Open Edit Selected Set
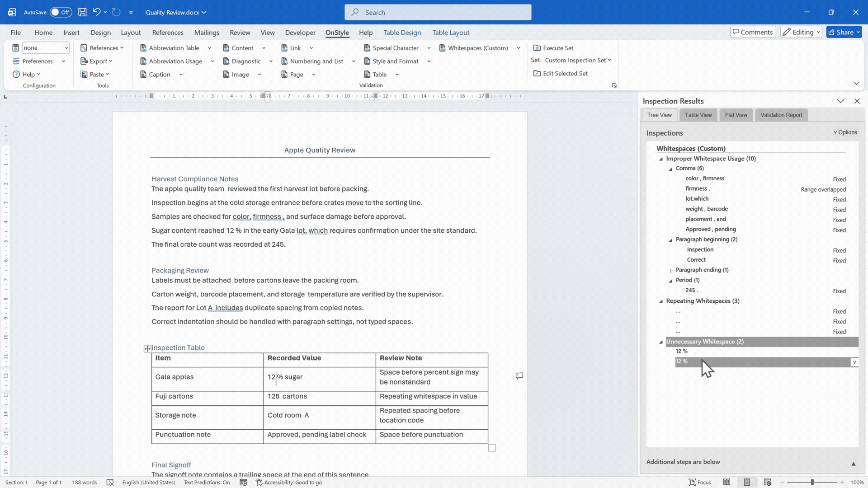 (x=561, y=73)
